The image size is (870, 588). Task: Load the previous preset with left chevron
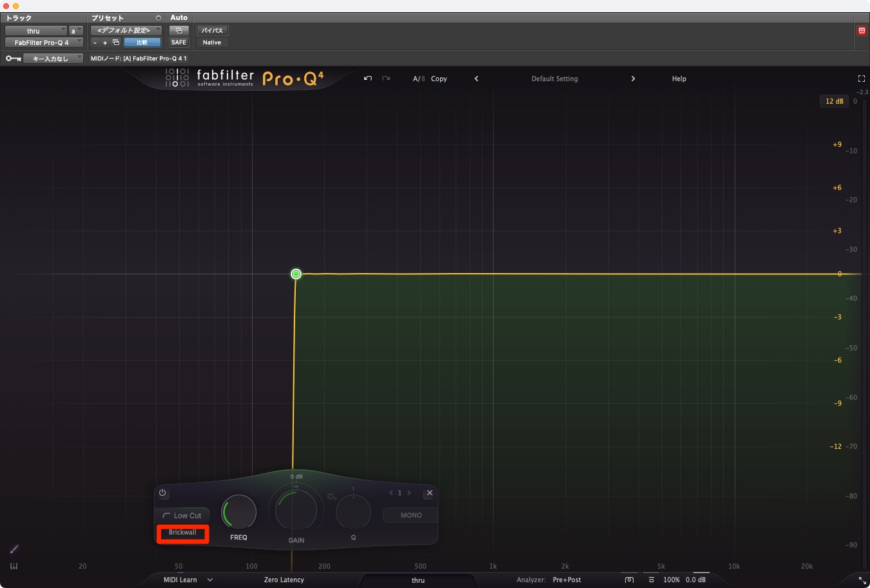tap(476, 79)
